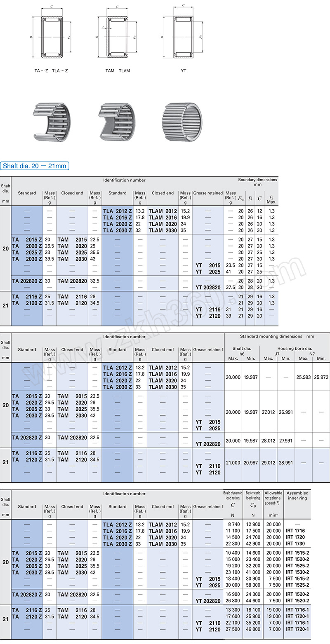
Task: Select the J7 max value 29.012
Action: click(268, 463)
